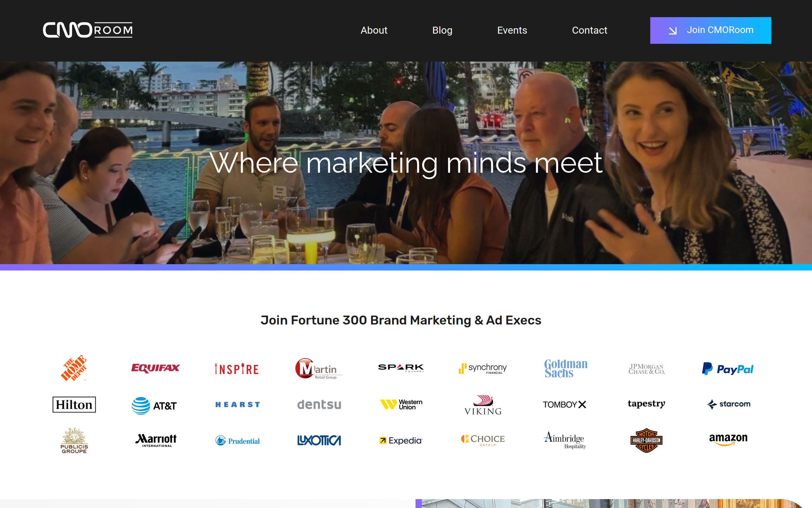Click the Hearst logo
The height and width of the screenshot is (508, 812).
237,404
